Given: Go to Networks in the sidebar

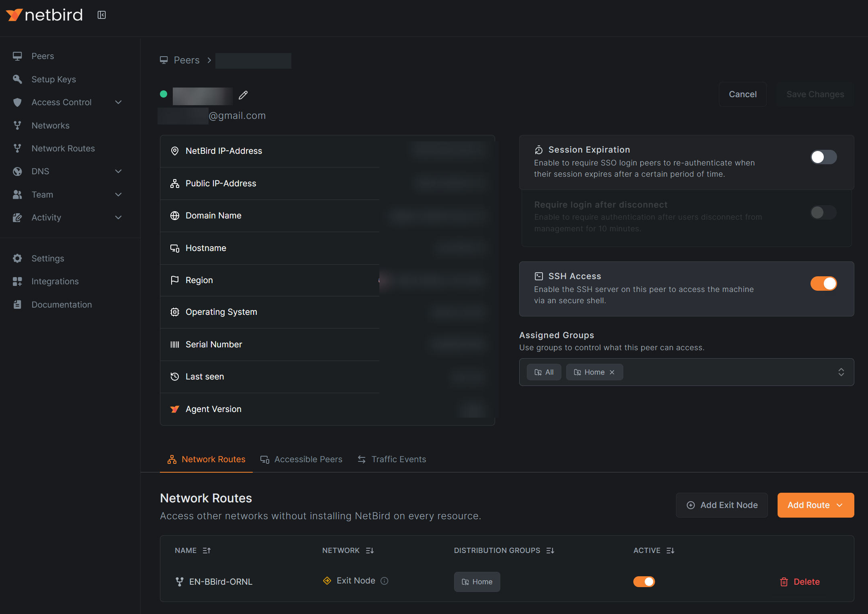Looking at the screenshot, I should pyautogui.click(x=51, y=125).
